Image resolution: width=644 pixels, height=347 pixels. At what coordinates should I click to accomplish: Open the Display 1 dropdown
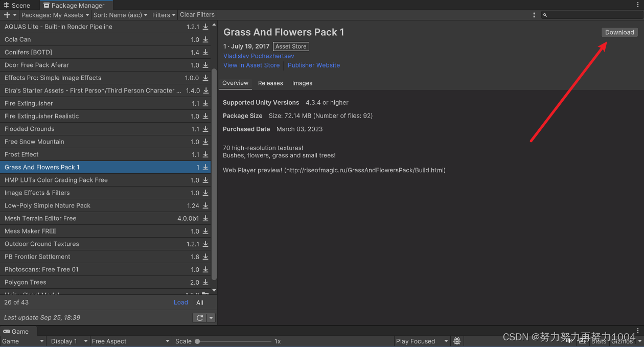(68, 341)
